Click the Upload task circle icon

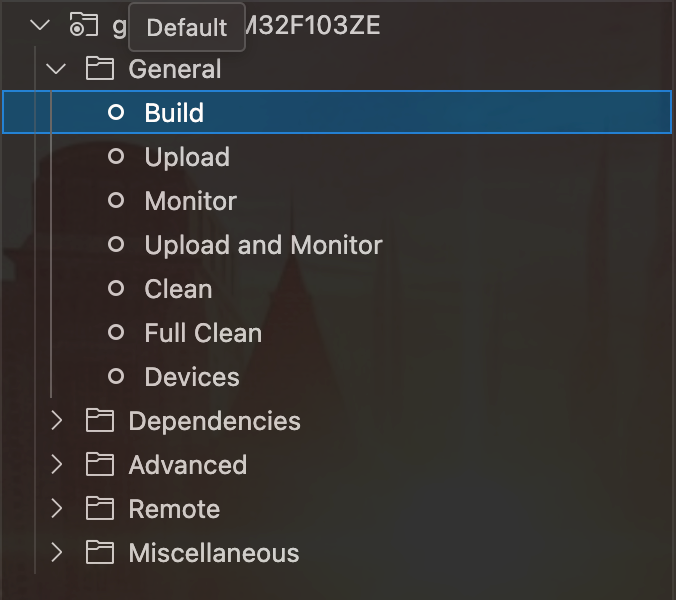pos(116,157)
